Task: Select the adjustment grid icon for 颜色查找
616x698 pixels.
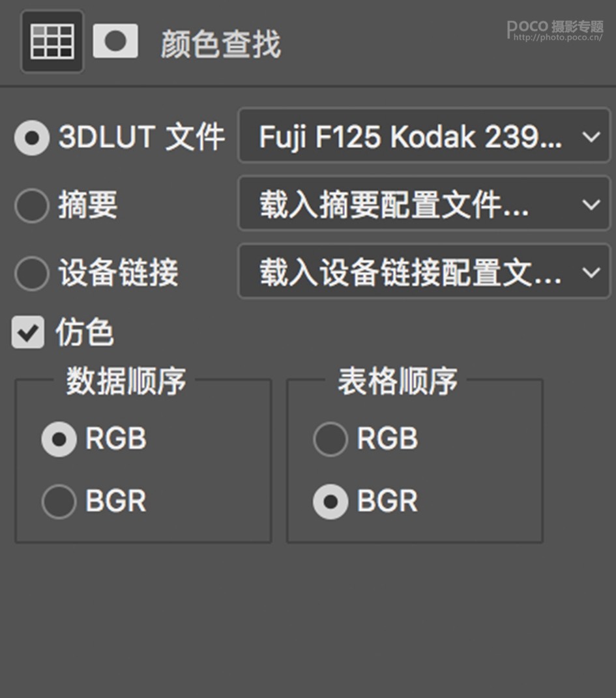Action: [52, 42]
